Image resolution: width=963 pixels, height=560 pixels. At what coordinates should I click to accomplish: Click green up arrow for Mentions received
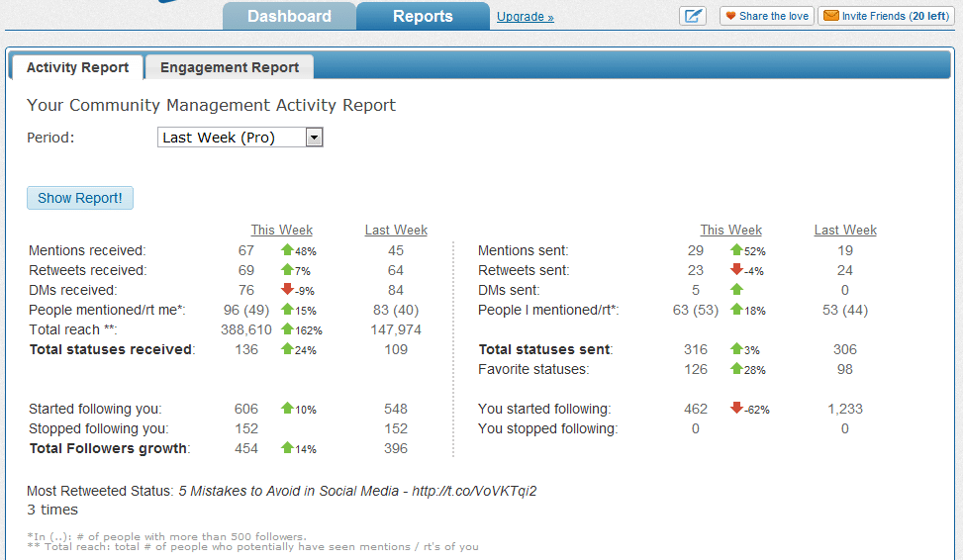click(287, 249)
